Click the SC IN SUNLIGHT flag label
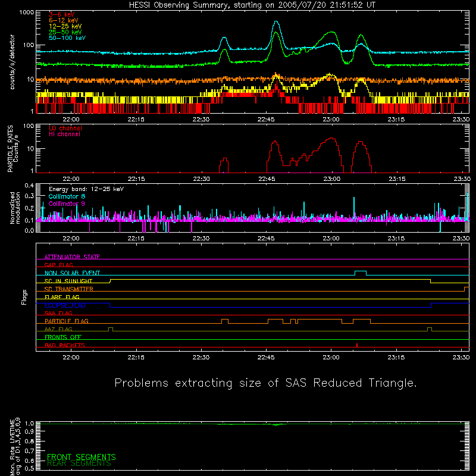Viewport: 476px width, 476px height. click(68, 281)
